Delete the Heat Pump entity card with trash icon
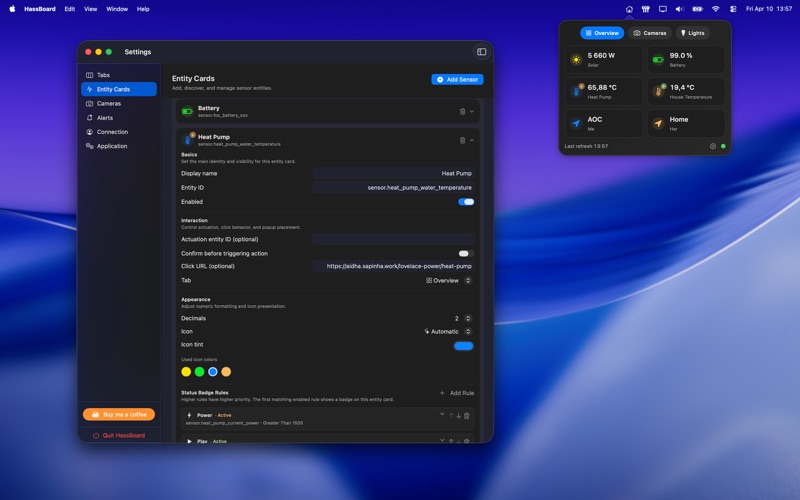 pyautogui.click(x=462, y=140)
